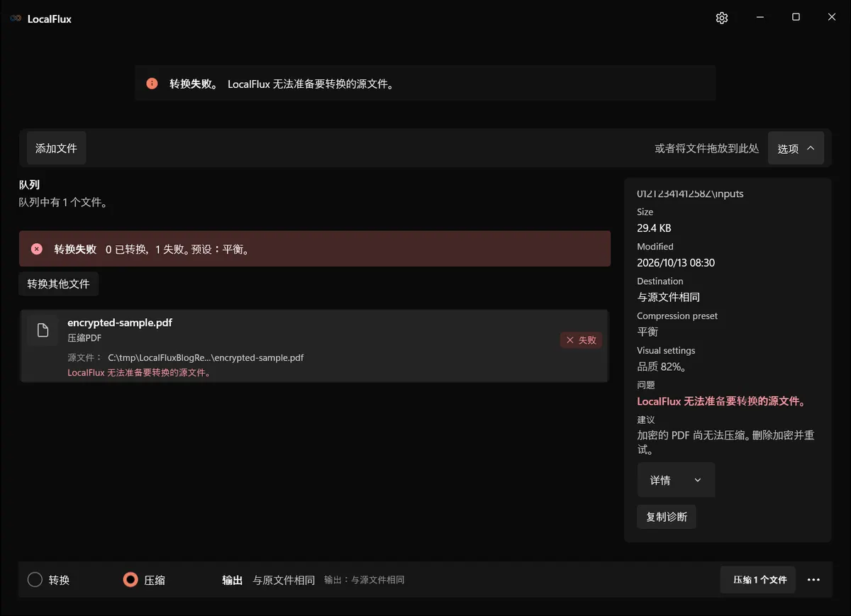Image resolution: width=851 pixels, height=616 pixels.
Task: Close the LocalFlux window
Action: 832,17
